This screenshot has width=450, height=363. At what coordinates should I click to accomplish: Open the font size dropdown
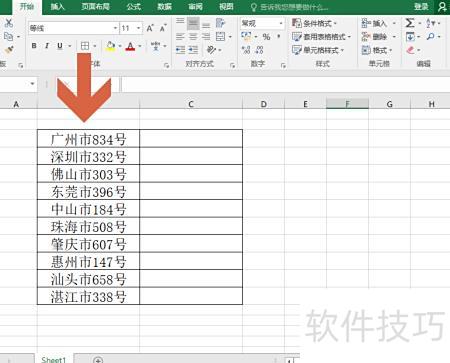click(x=138, y=28)
